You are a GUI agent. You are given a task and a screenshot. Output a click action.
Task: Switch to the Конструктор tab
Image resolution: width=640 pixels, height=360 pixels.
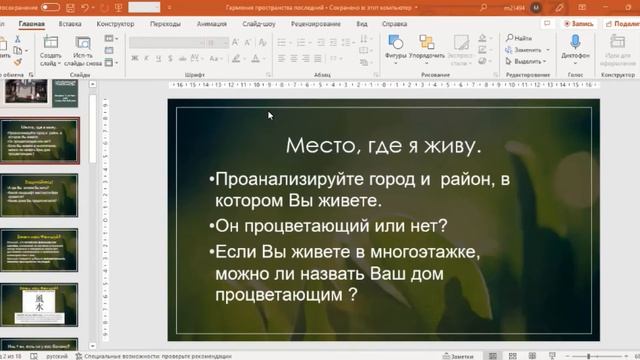click(x=115, y=24)
